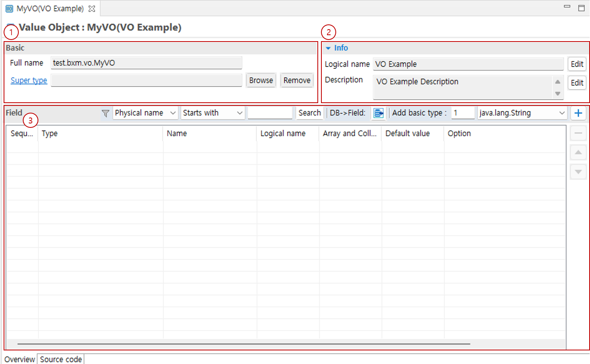Image resolution: width=590 pixels, height=364 pixels.
Task: Click the move field up arrow
Action: (578, 152)
